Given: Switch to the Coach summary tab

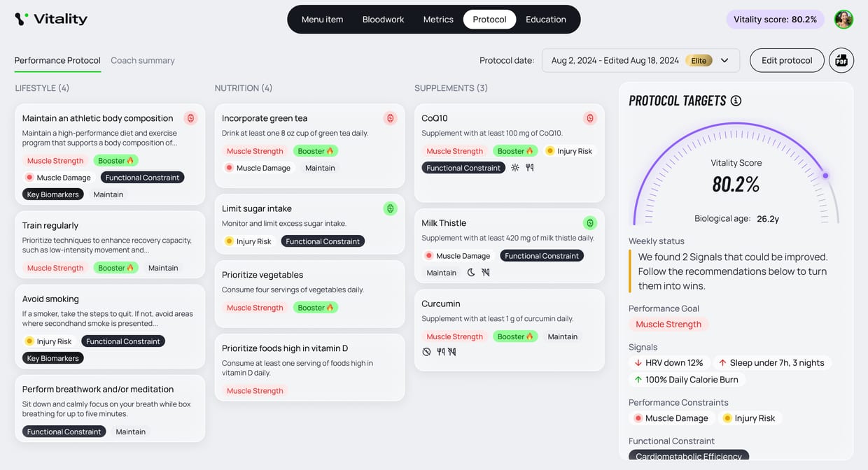Looking at the screenshot, I should [x=143, y=61].
